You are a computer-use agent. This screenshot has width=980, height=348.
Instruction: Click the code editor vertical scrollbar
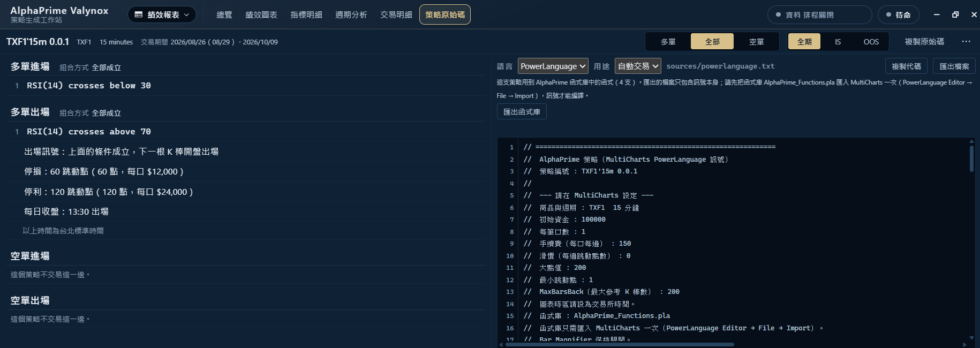[x=971, y=158]
